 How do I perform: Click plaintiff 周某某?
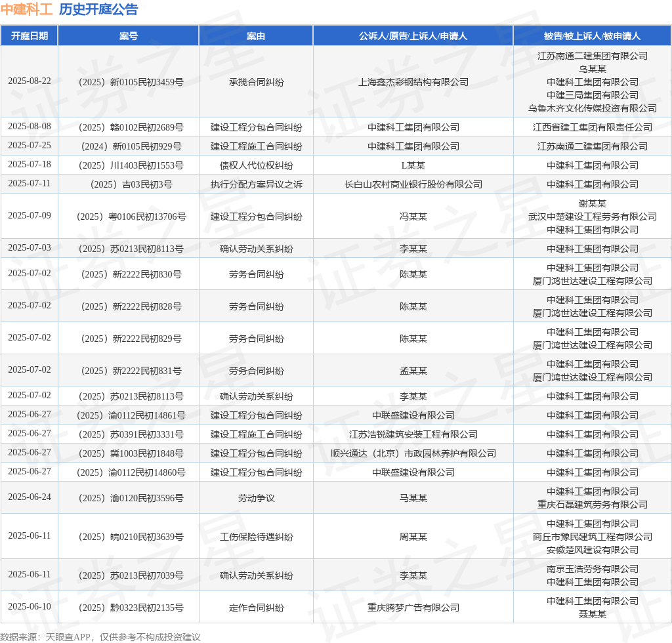click(413, 537)
